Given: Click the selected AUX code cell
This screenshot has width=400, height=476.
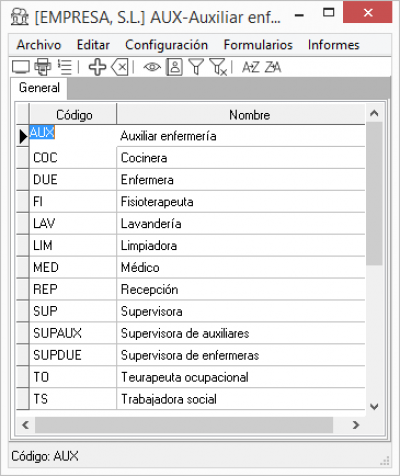Looking at the screenshot, I should pos(73,136).
